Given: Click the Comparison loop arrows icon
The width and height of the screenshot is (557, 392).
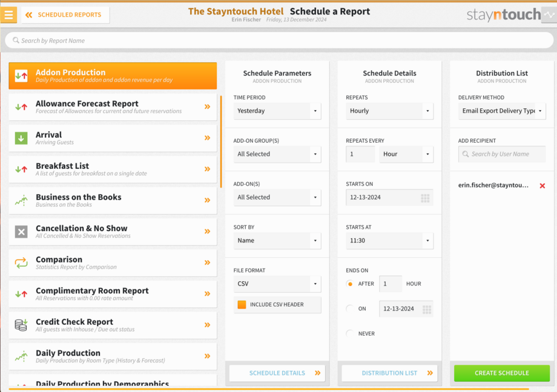Looking at the screenshot, I should pyautogui.click(x=21, y=263).
